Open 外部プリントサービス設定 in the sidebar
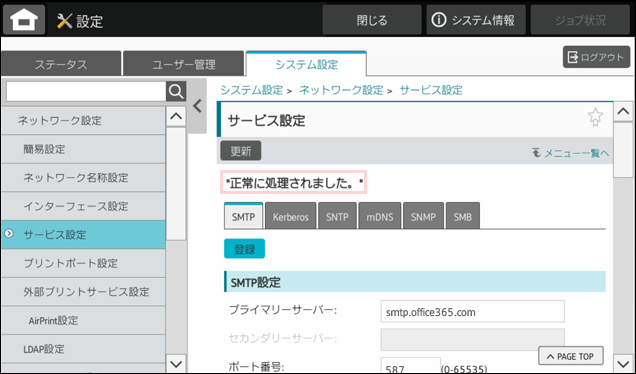Image resolution: width=636 pixels, height=374 pixels. pos(83,292)
